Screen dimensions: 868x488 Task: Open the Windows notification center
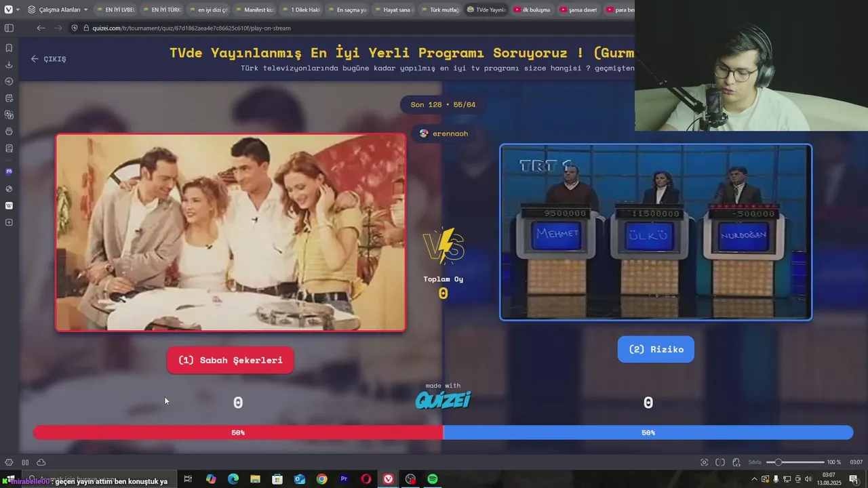click(854, 479)
